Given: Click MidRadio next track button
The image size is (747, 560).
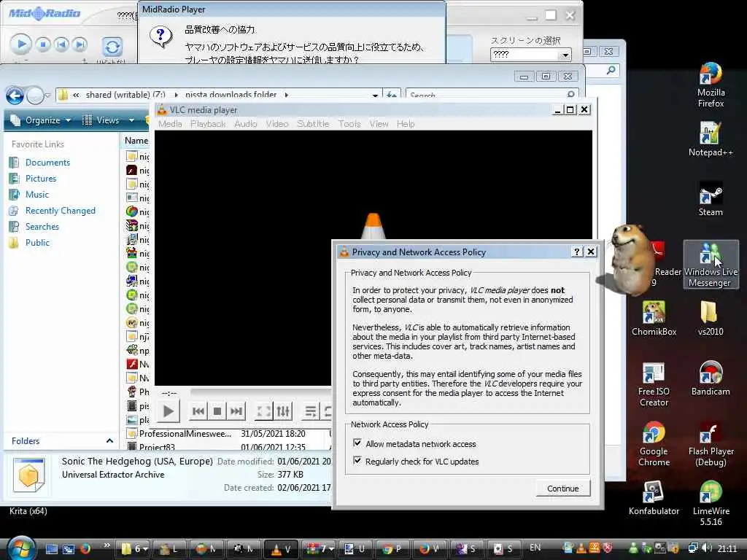Looking at the screenshot, I should point(80,44).
